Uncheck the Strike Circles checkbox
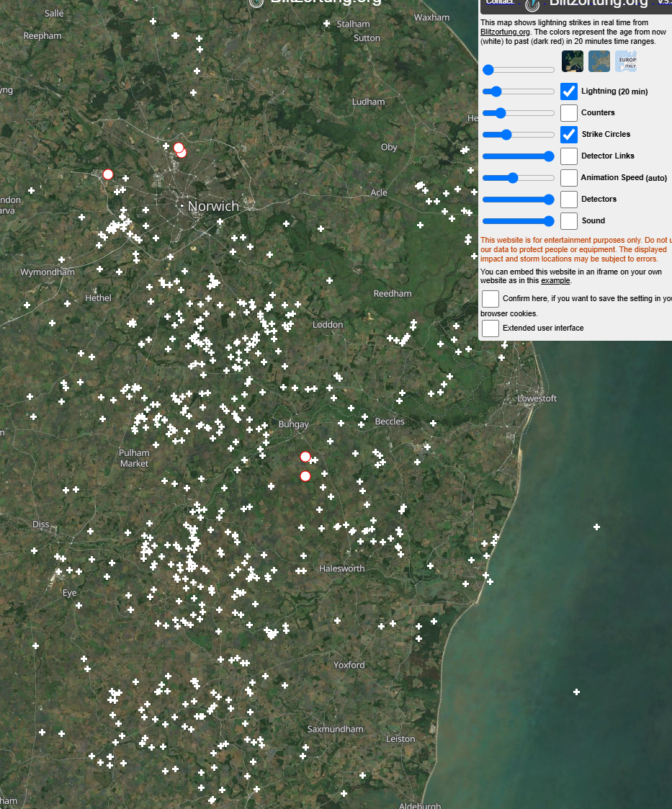672x809 pixels. click(x=569, y=135)
